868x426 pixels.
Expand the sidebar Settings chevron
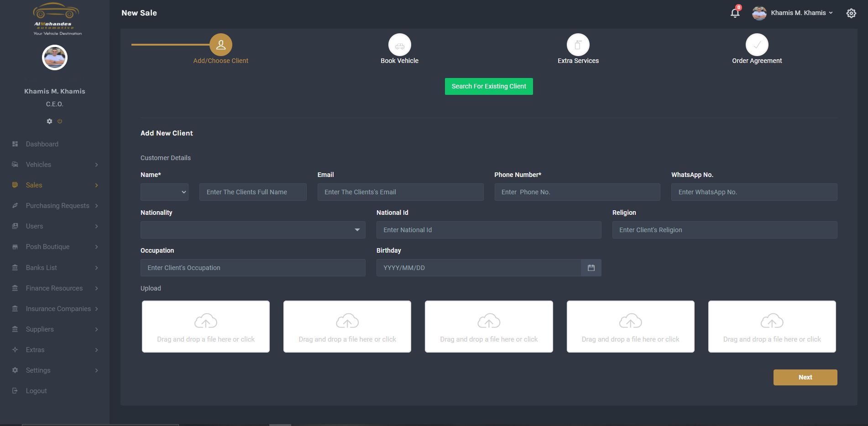(96, 370)
